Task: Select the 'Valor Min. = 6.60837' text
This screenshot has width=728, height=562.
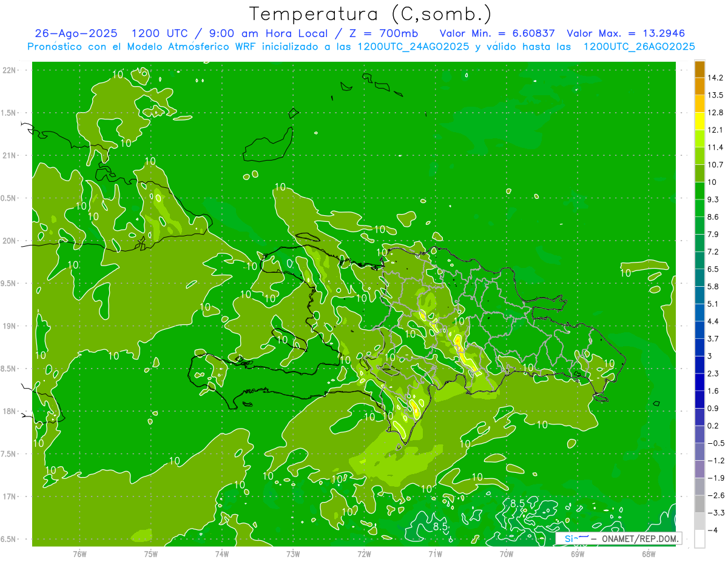Action: tap(497, 33)
